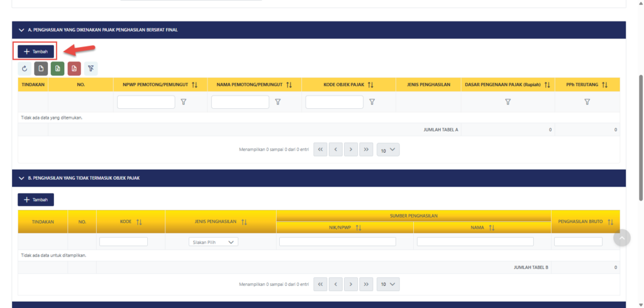Click the Tambah button in section B
644x308 pixels.
pyautogui.click(x=36, y=199)
